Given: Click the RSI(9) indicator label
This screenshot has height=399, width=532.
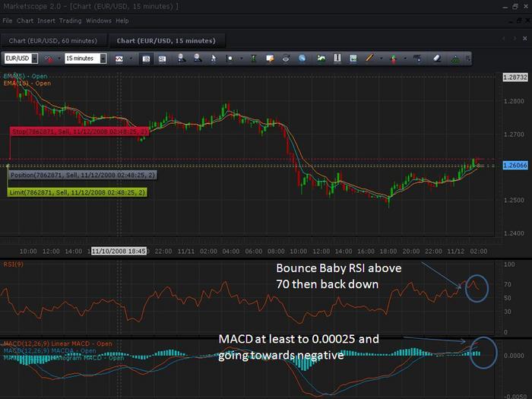Looking at the screenshot, I should 14,264.
